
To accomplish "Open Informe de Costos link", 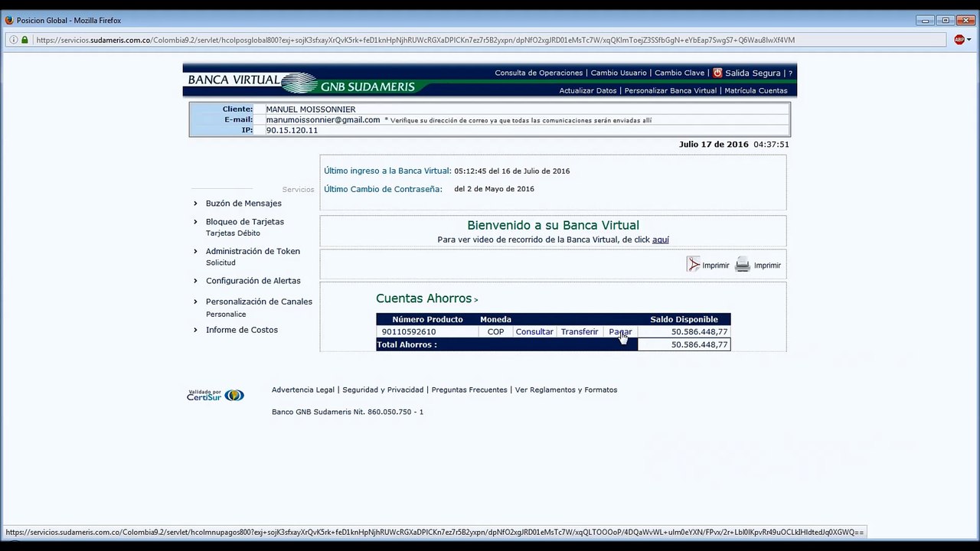I will (242, 330).
